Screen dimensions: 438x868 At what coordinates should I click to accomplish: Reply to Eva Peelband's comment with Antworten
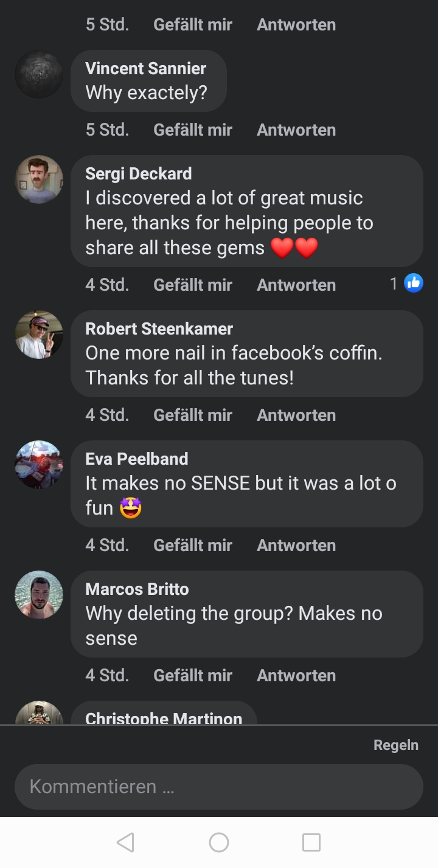click(x=296, y=545)
